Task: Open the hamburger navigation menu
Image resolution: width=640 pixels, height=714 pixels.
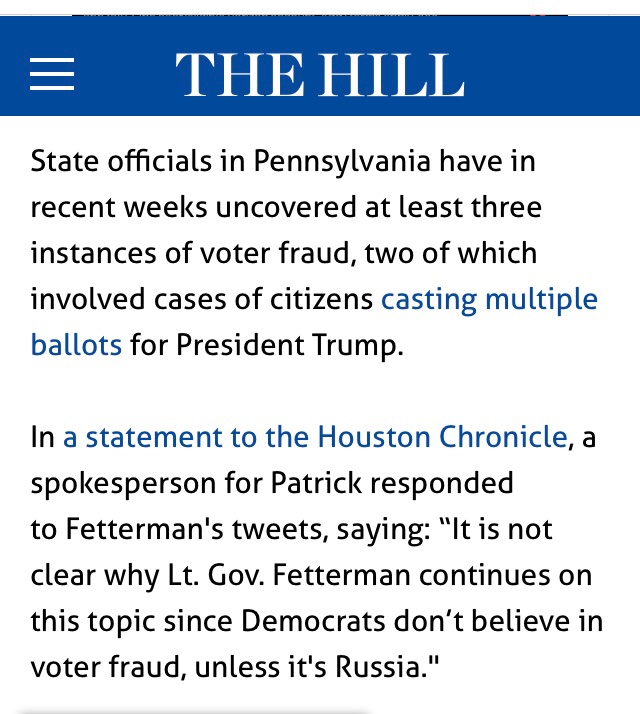Action: 52,74
